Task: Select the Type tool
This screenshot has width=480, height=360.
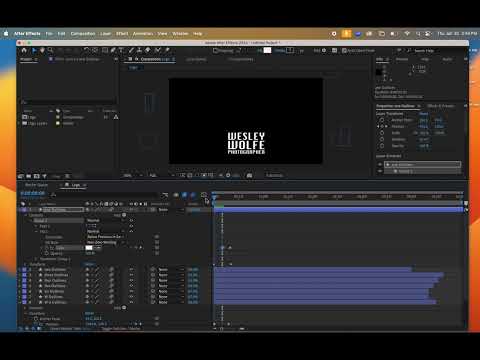Action: click(x=121, y=50)
